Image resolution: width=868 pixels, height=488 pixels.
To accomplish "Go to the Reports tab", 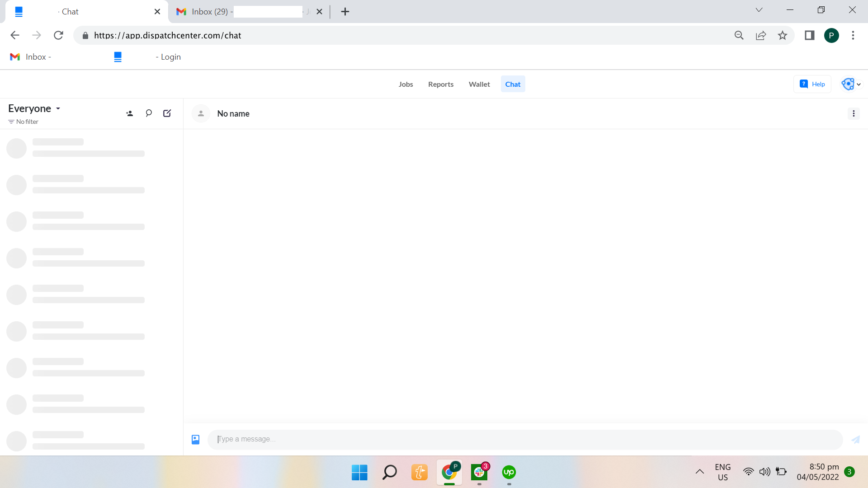I will [x=441, y=84].
